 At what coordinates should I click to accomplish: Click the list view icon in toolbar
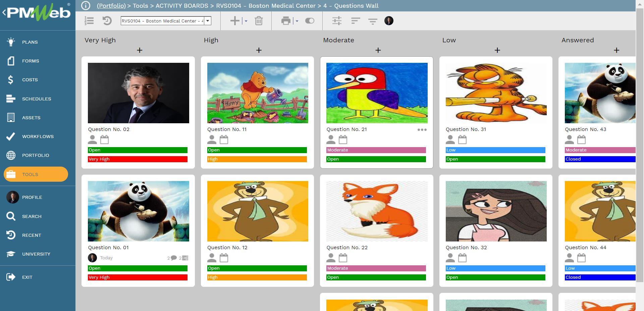89,21
